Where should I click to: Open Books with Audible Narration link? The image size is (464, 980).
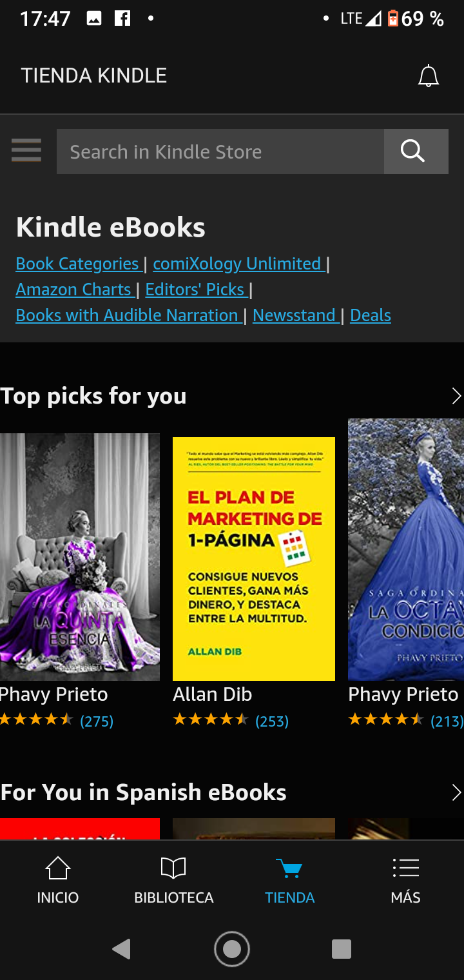[x=128, y=315]
